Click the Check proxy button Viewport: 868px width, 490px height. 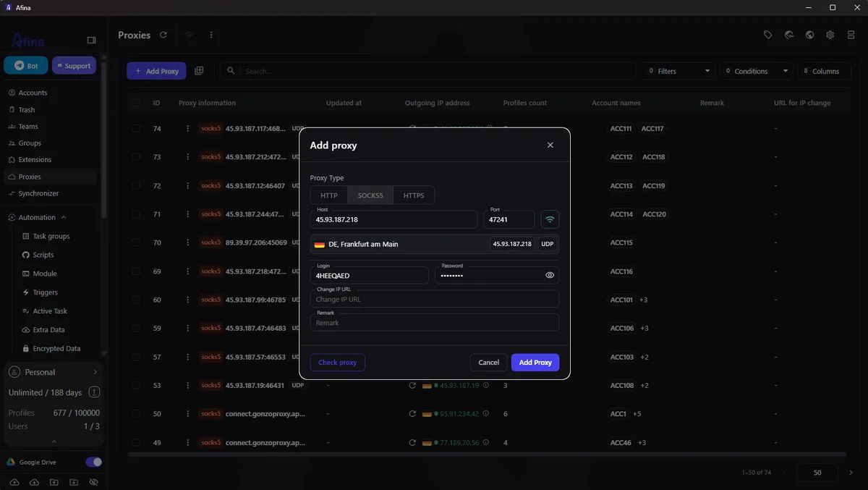coord(338,362)
